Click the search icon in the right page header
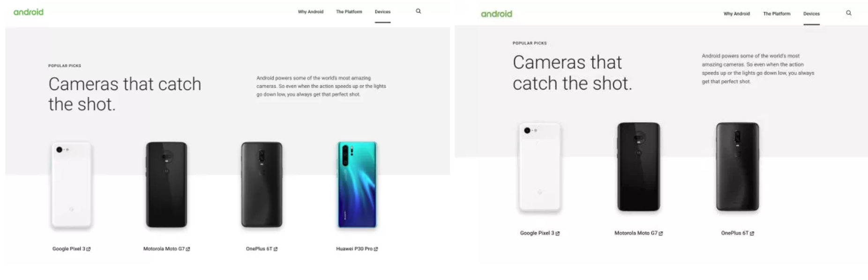 pyautogui.click(x=848, y=13)
